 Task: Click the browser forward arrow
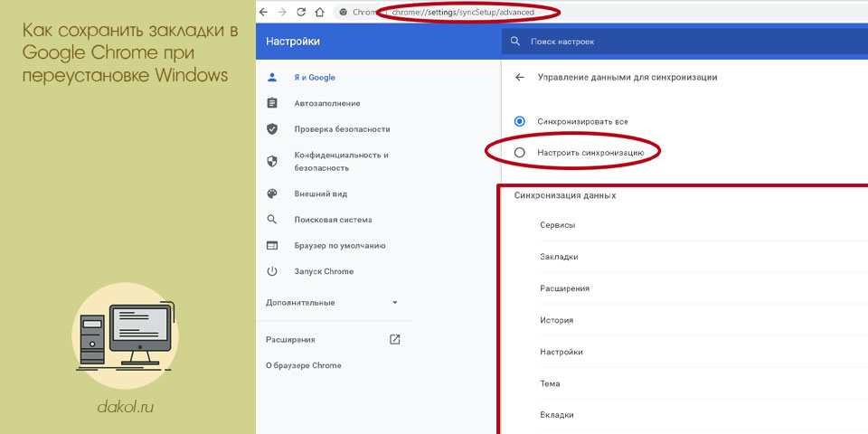tap(282, 12)
